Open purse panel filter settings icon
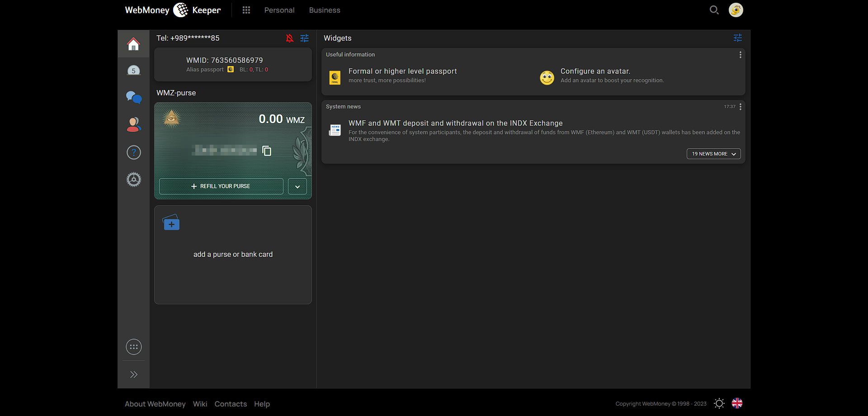 [305, 38]
